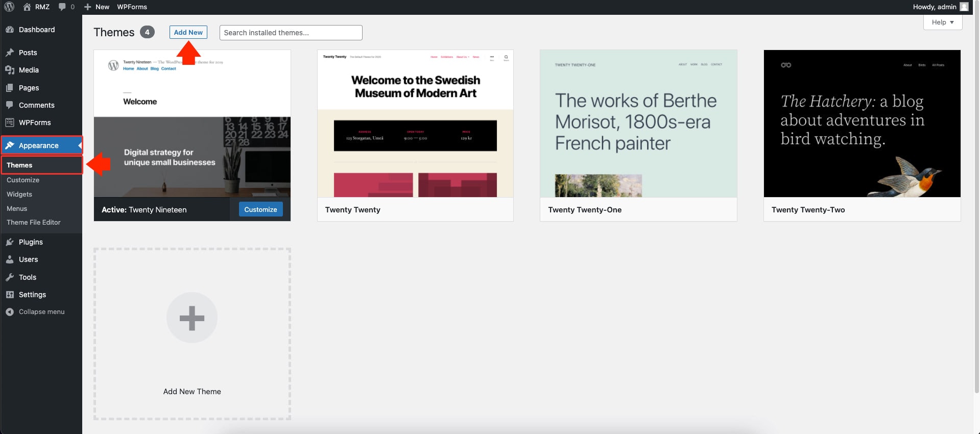Open the Users menu item

41,259
